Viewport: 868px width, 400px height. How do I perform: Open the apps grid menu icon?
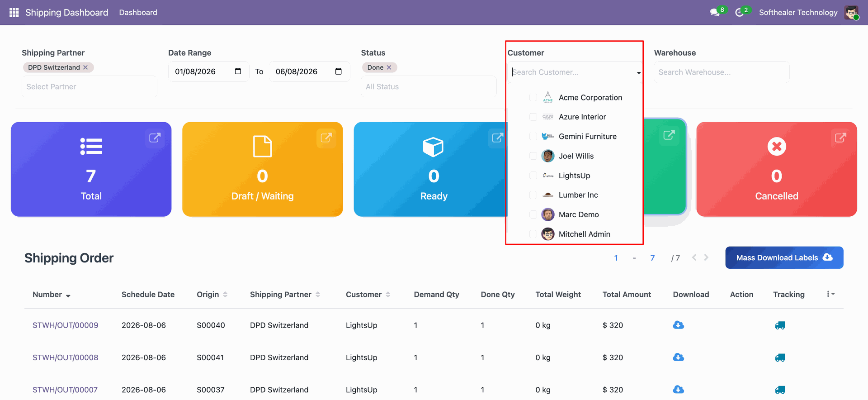pos(14,12)
